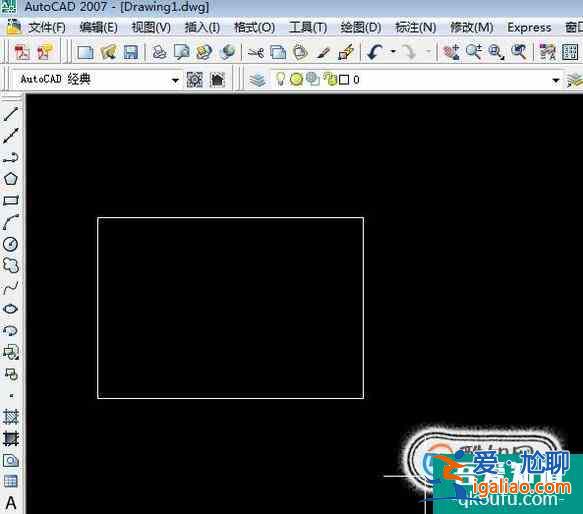
Task: Open the undo history dropdown arrow
Action: [x=393, y=52]
